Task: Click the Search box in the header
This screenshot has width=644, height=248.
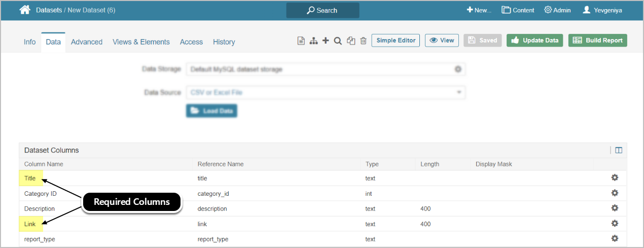Action: coord(323,10)
